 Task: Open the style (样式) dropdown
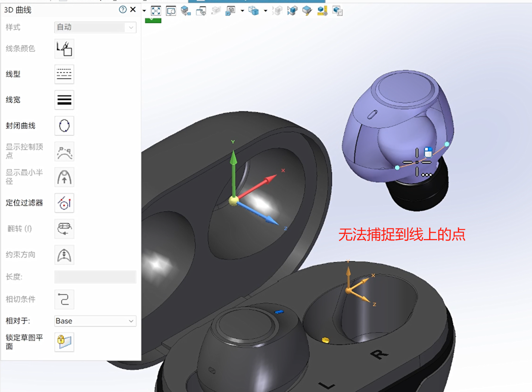tap(95, 28)
